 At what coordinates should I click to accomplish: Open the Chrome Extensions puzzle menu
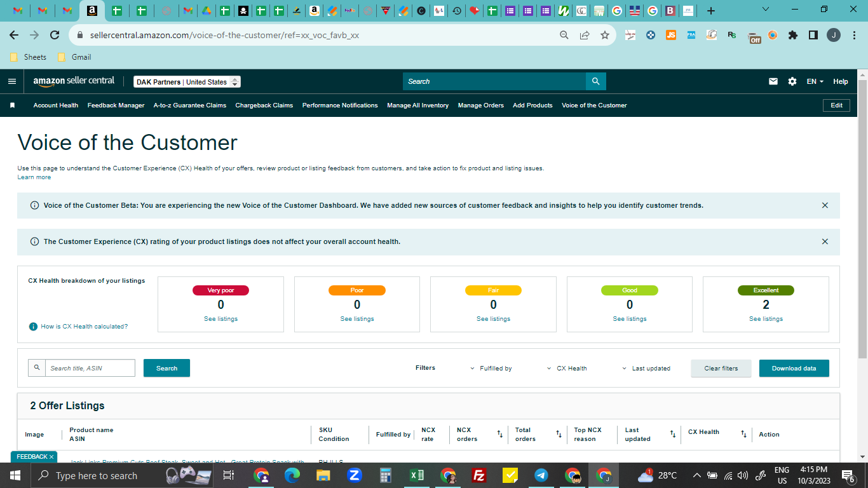[792, 36]
